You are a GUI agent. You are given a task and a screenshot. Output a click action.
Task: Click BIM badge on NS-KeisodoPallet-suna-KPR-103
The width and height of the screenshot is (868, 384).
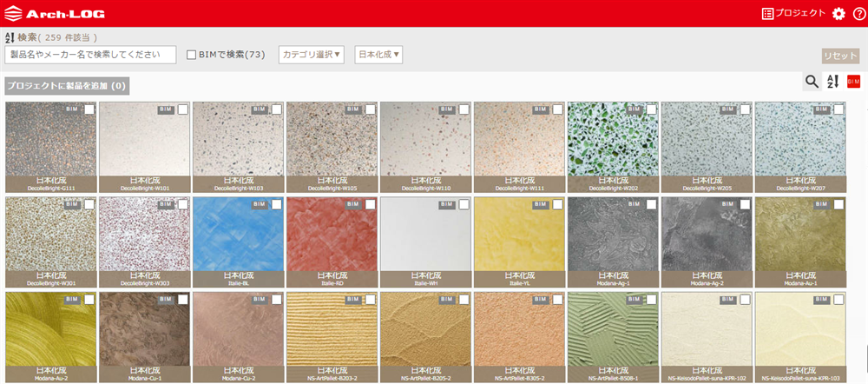(x=821, y=300)
